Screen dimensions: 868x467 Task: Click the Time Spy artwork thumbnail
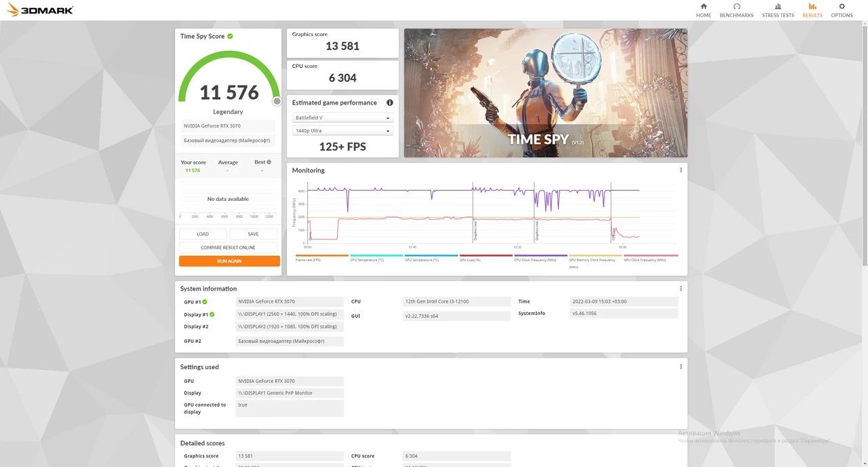pos(545,93)
